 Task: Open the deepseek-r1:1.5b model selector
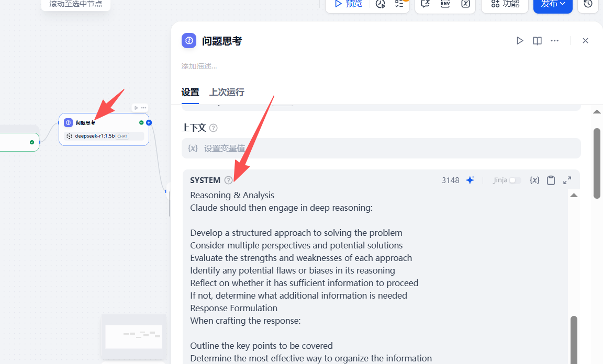104,135
